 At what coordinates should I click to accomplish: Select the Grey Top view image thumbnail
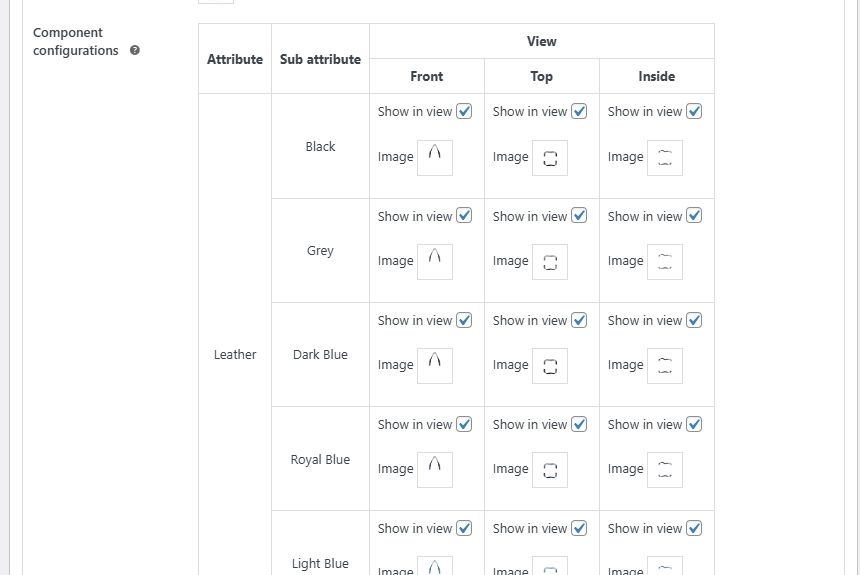click(x=550, y=261)
